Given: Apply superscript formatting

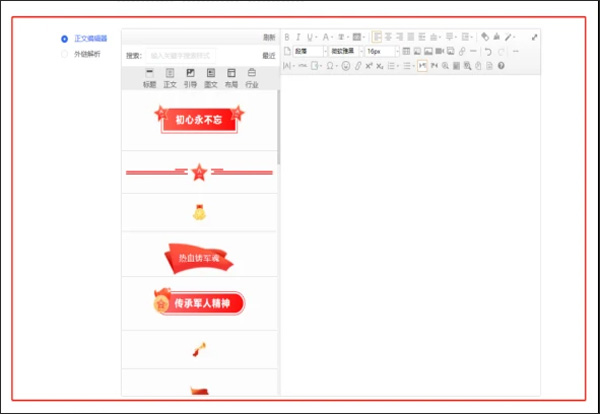Looking at the screenshot, I should coord(369,66).
